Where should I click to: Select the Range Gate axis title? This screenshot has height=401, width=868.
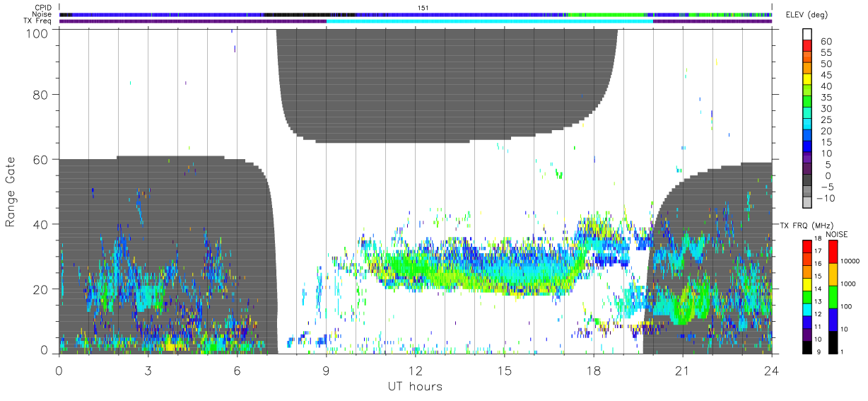11,192
